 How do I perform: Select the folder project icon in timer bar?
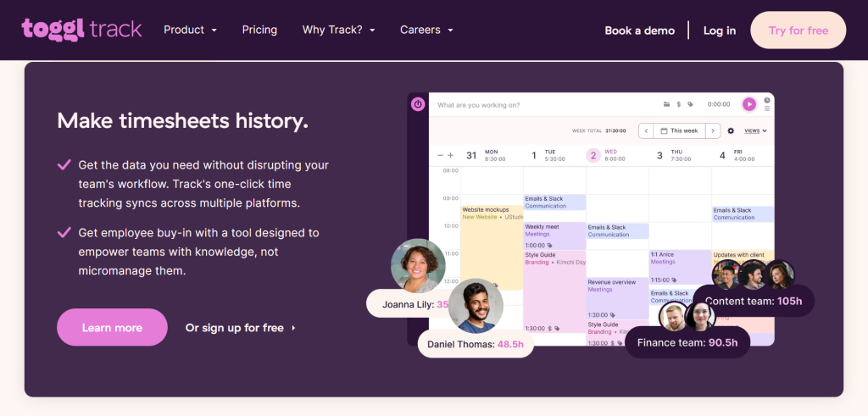666,104
